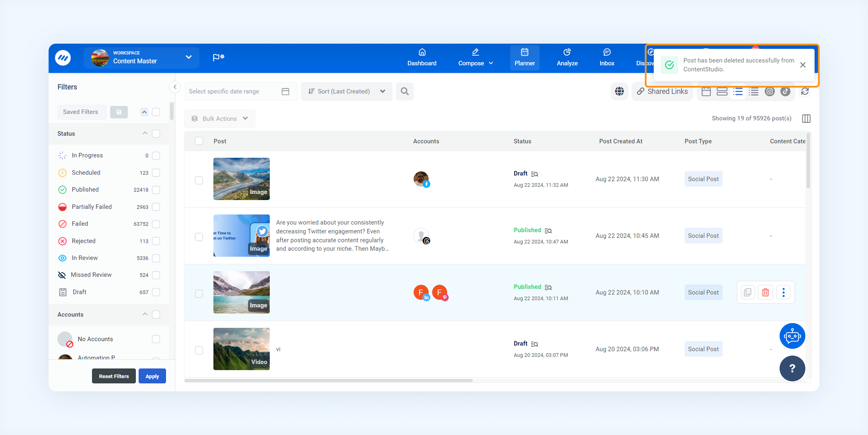View activity for Published post 10:11 AM
The width and height of the screenshot is (868, 435).
tap(548, 287)
